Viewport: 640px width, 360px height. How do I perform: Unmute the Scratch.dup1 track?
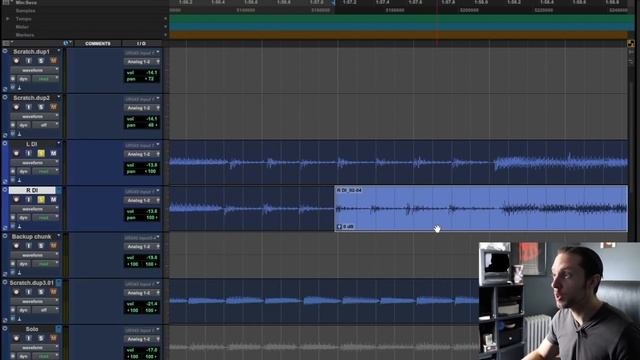(x=53, y=61)
